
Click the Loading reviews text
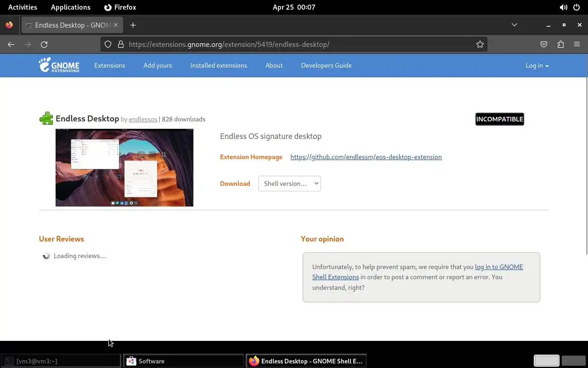coord(80,256)
